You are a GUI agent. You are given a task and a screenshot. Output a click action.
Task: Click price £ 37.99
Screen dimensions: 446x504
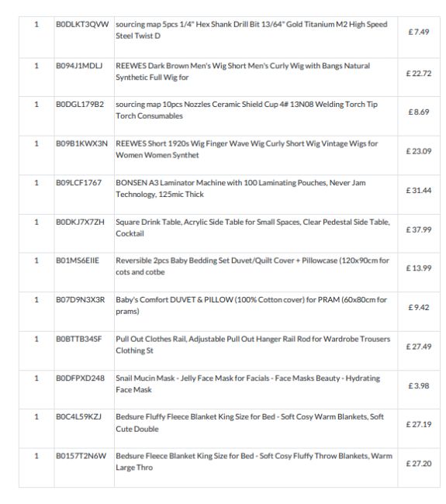point(419,230)
